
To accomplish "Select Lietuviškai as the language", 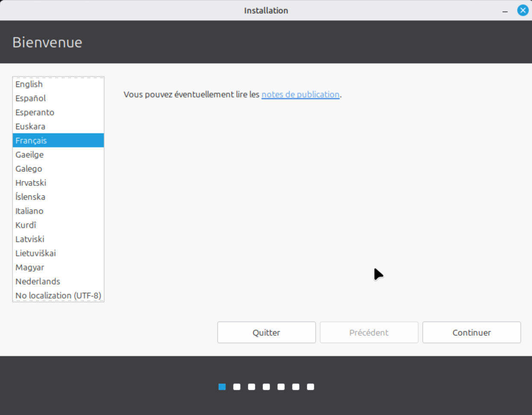I will pos(58,253).
